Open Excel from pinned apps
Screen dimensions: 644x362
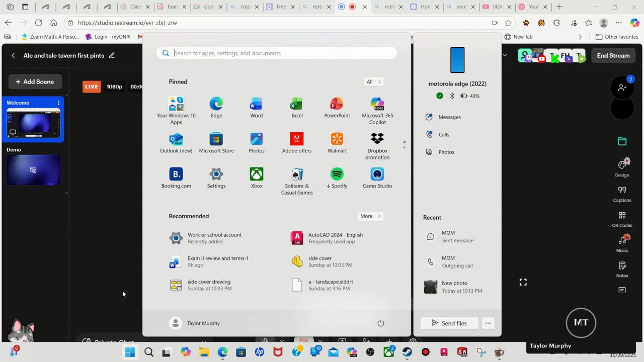coord(297,108)
